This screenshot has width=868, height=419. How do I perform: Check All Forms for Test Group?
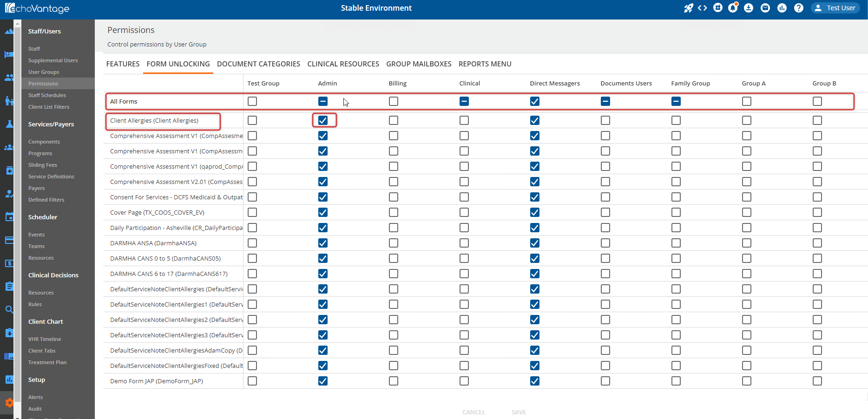(252, 101)
